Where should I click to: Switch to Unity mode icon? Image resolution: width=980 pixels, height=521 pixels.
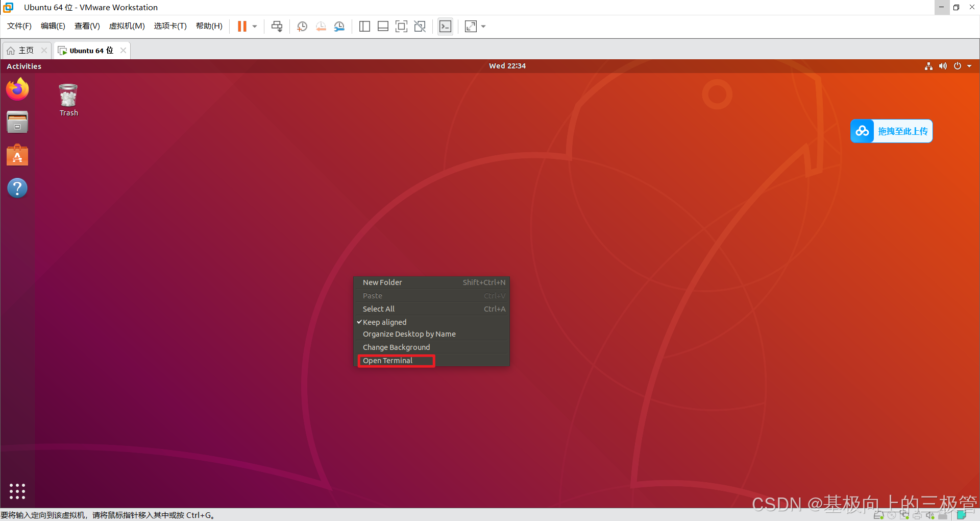tap(420, 27)
